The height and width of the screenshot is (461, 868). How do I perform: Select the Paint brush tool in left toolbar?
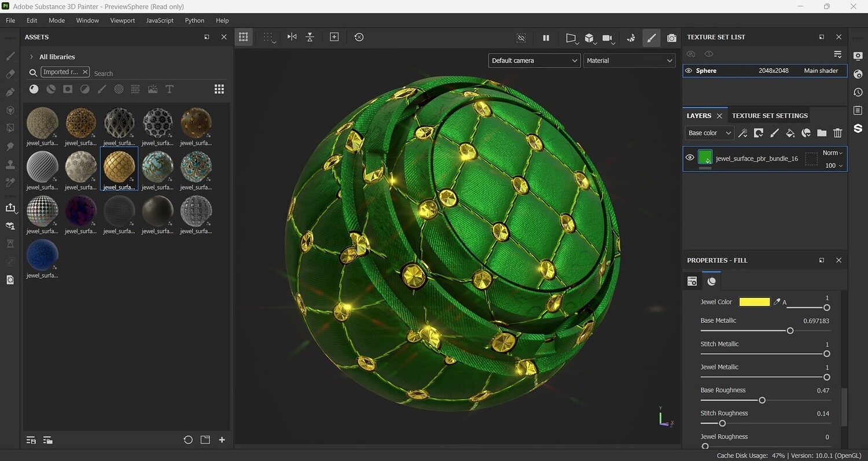10,56
